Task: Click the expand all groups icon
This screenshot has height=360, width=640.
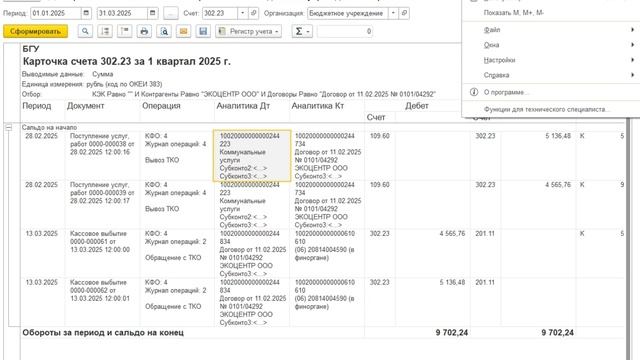Action: [105, 31]
